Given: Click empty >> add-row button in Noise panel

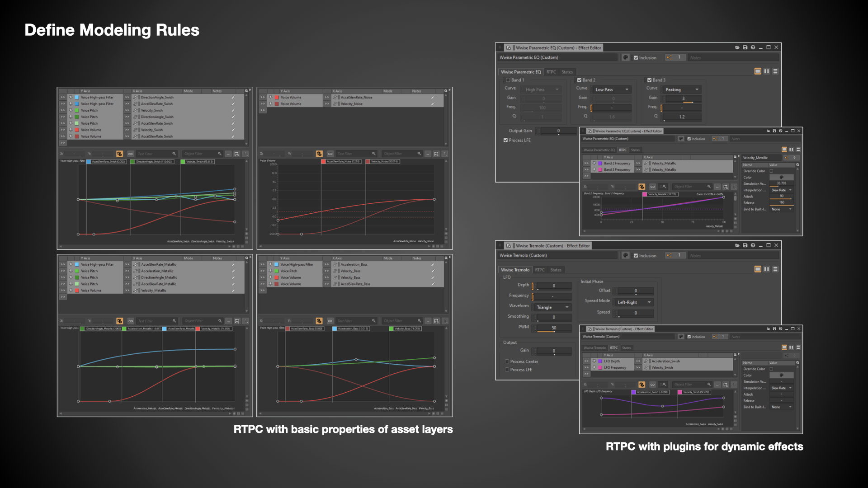Looking at the screenshot, I should click(263, 110).
